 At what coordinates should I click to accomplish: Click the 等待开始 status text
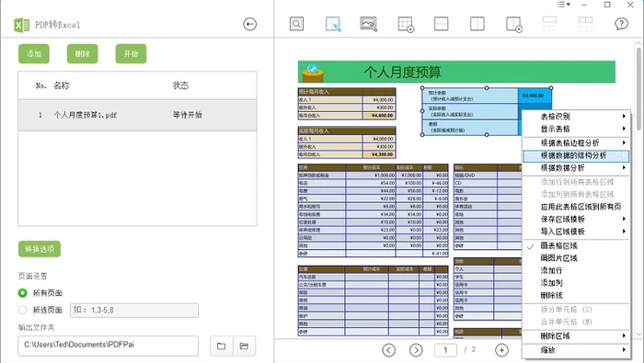tap(188, 115)
